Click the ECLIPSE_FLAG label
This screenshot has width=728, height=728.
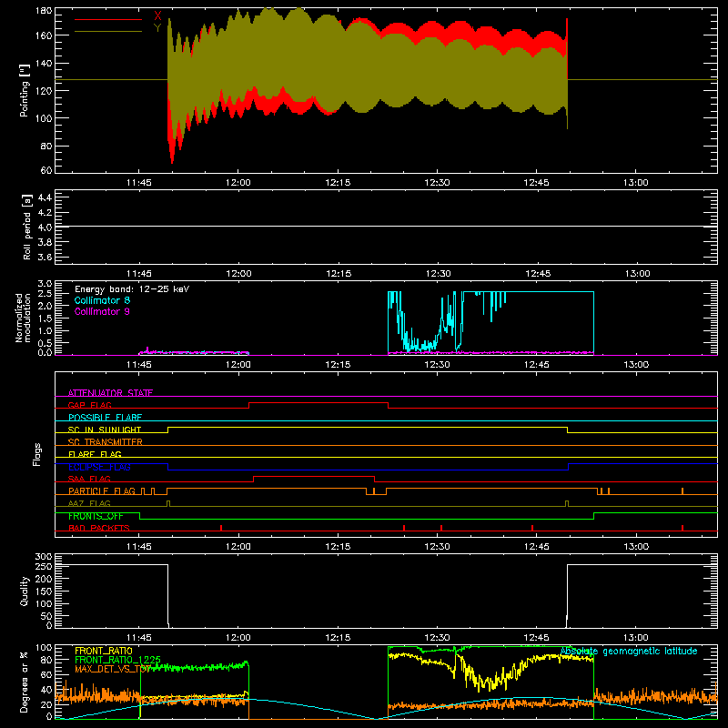click(99, 467)
